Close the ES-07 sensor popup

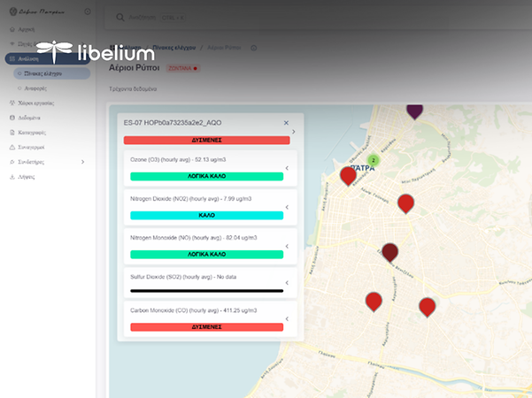(x=286, y=123)
